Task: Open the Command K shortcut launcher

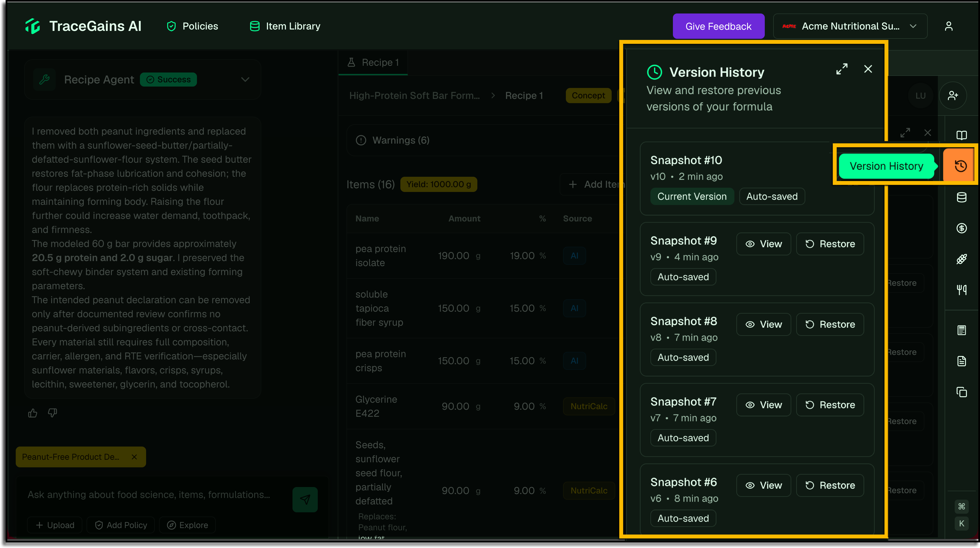Action: tap(961, 515)
